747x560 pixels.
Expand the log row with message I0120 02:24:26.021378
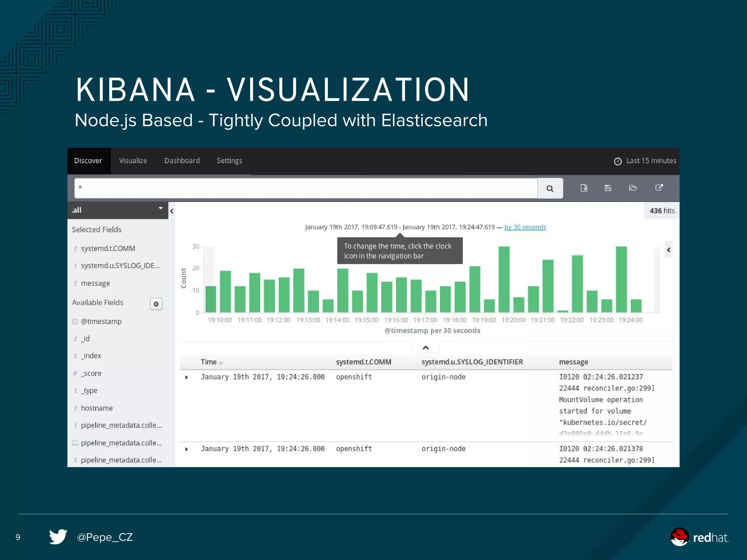[x=186, y=449]
